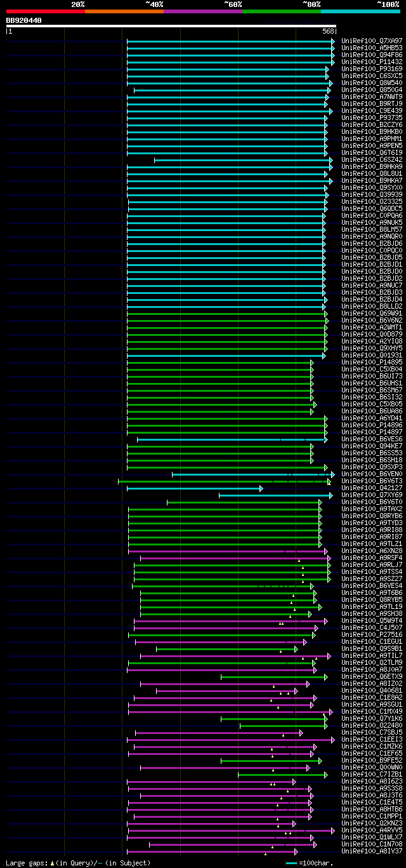
Task: Select hit label UniRef100_A6XN28
Action: (x=372, y=551)
